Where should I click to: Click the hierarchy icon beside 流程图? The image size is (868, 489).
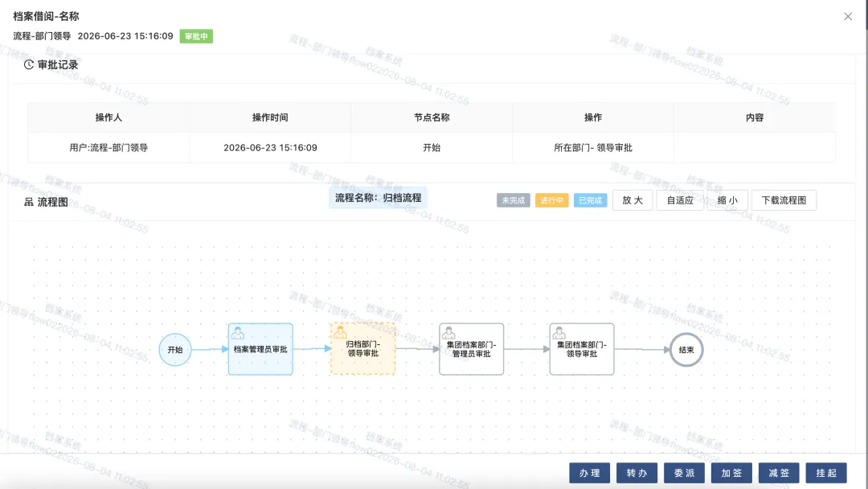coord(29,202)
